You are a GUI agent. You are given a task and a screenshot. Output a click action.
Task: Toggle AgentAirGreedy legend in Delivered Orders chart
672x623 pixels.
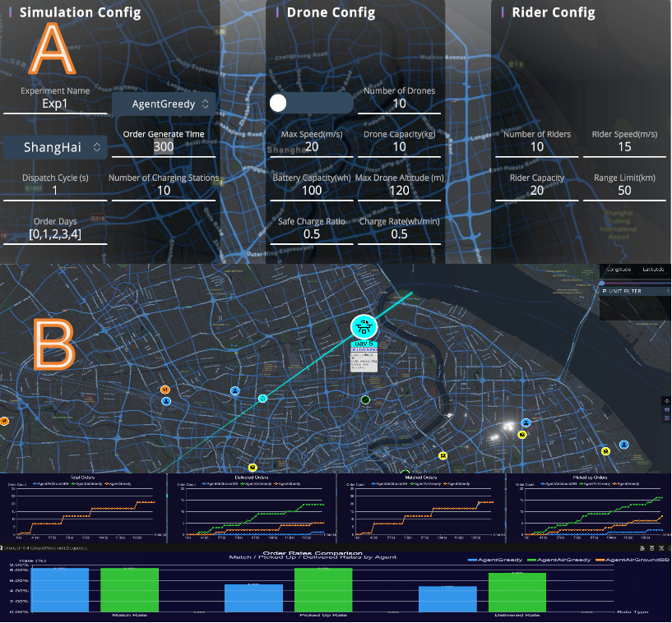coord(257,484)
